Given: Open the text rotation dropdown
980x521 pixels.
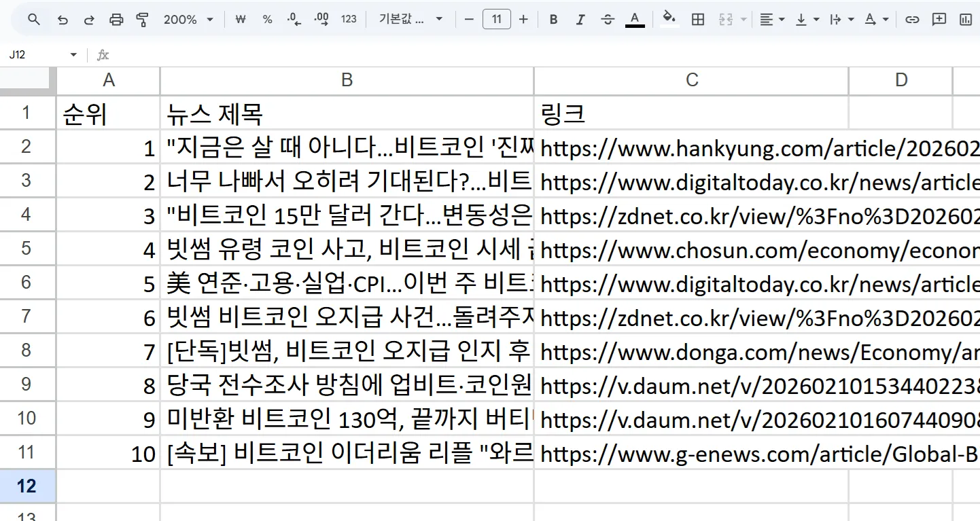Looking at the screenshot, I should (877, 20).
